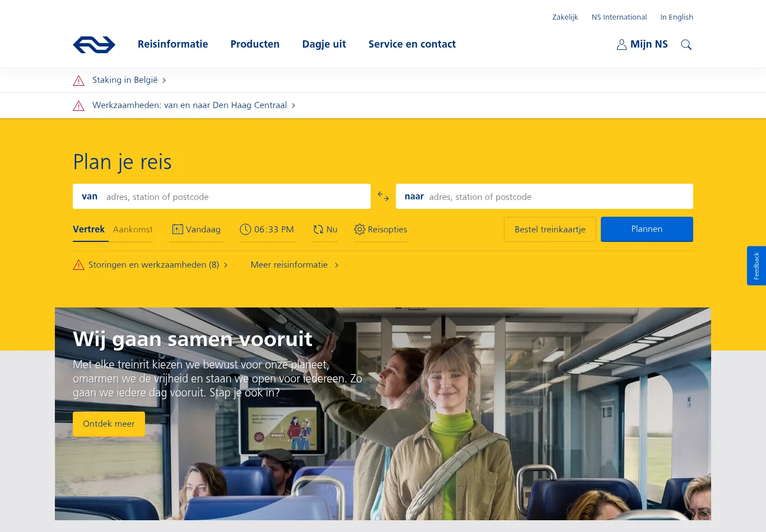
Task: Select the Vertrek option
Action: pos(89,230)
